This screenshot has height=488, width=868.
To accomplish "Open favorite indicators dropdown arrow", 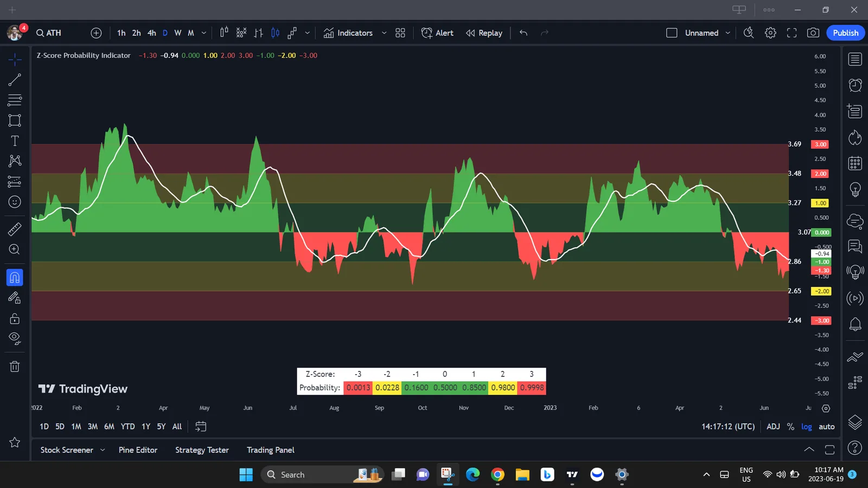I will (x=384, y=33).
